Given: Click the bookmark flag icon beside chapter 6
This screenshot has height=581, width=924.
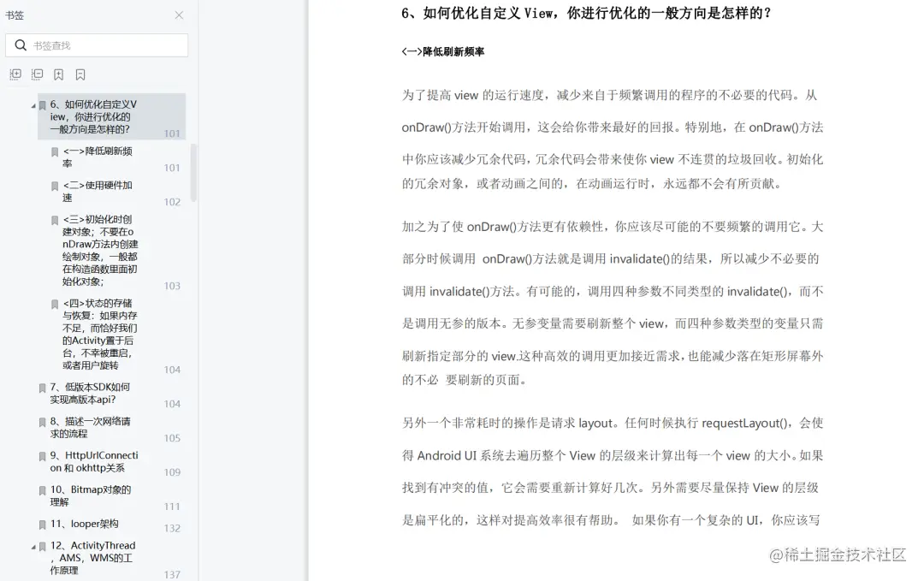Looking at the screenshot, I should [42, 104].
